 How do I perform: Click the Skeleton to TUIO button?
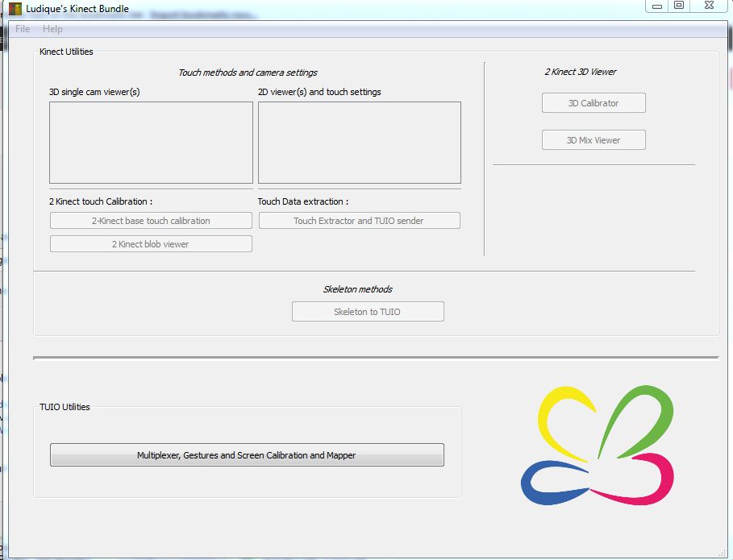tap(368, 312)
